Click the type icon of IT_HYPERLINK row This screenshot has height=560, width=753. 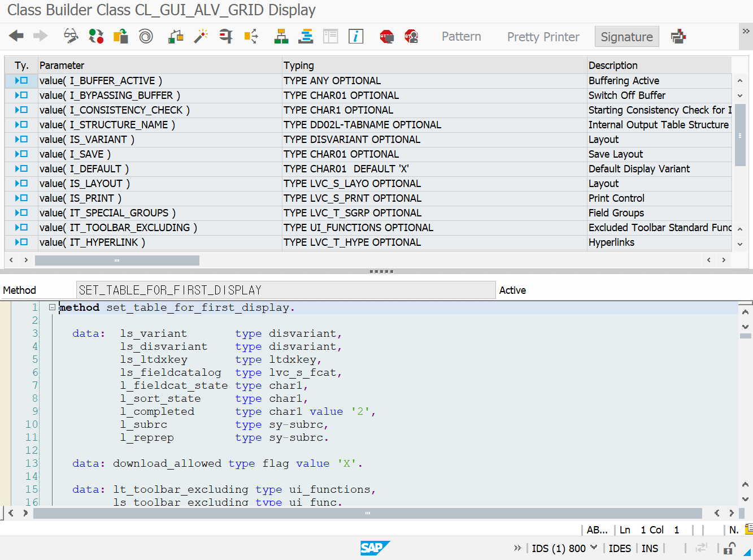click(x=21, y=242)
